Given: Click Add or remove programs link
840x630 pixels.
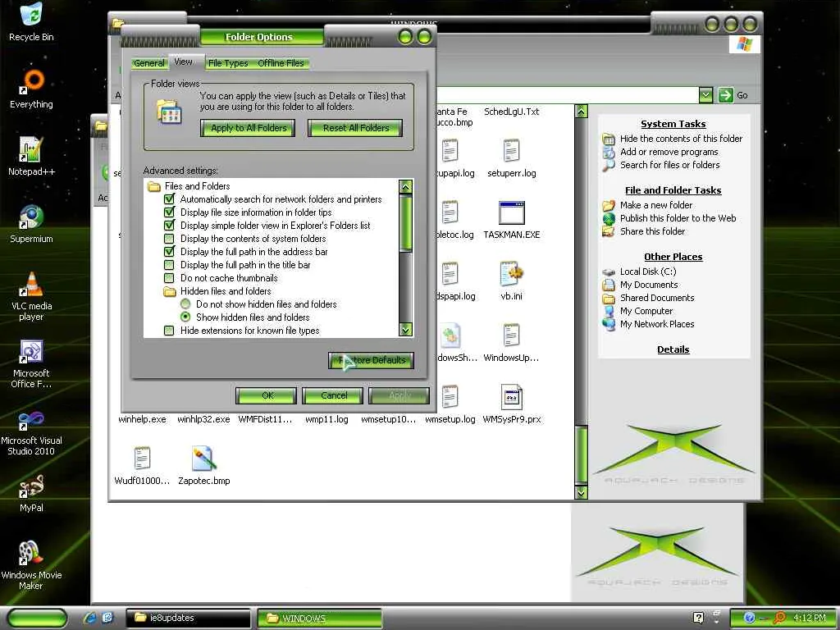Looking at the screenshot, I should [x=669, y=152].
